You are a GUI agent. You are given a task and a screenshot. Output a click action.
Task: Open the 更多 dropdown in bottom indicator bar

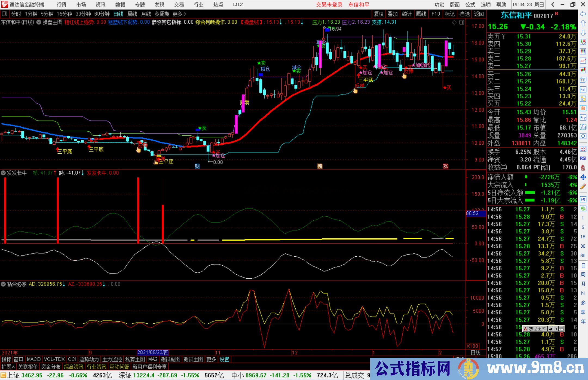click(x=211, y=359)
